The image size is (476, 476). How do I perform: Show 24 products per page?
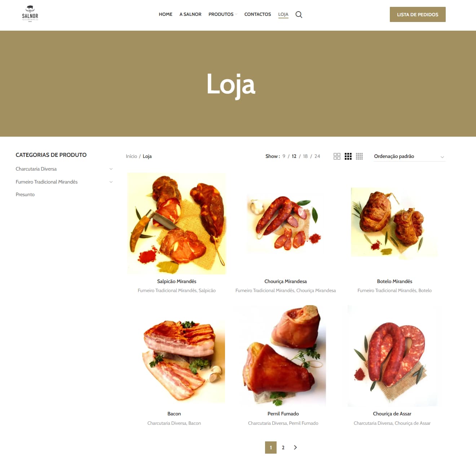tap(317, 156)
